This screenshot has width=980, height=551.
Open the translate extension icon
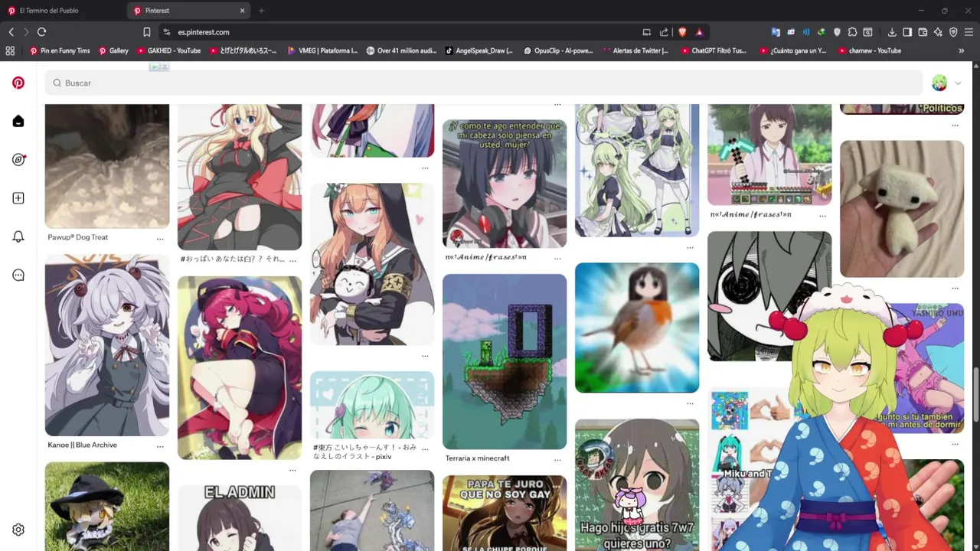776,32
